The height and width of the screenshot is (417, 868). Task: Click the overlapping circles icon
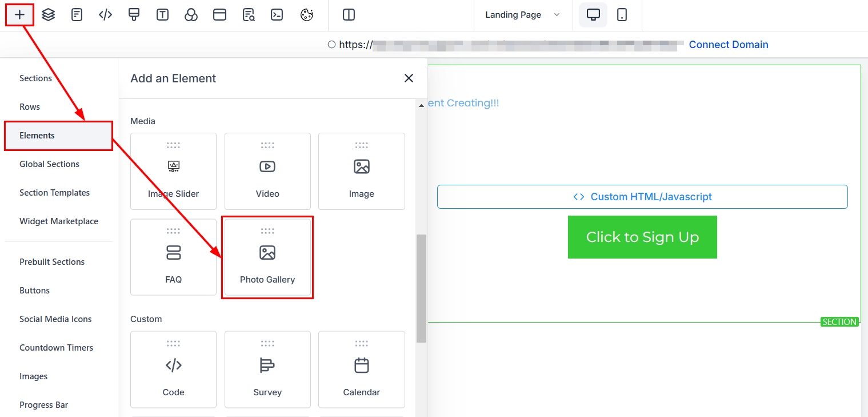click(x=191, y=15)
